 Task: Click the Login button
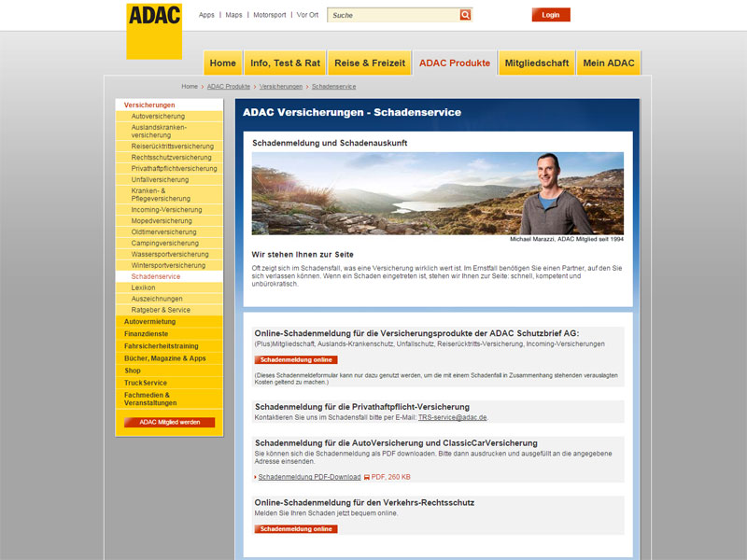coord(551,15)
